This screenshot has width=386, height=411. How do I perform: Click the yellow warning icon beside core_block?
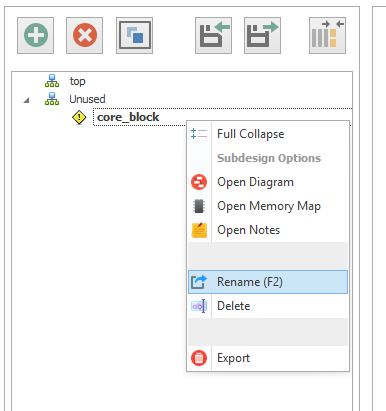click(79, 117)
